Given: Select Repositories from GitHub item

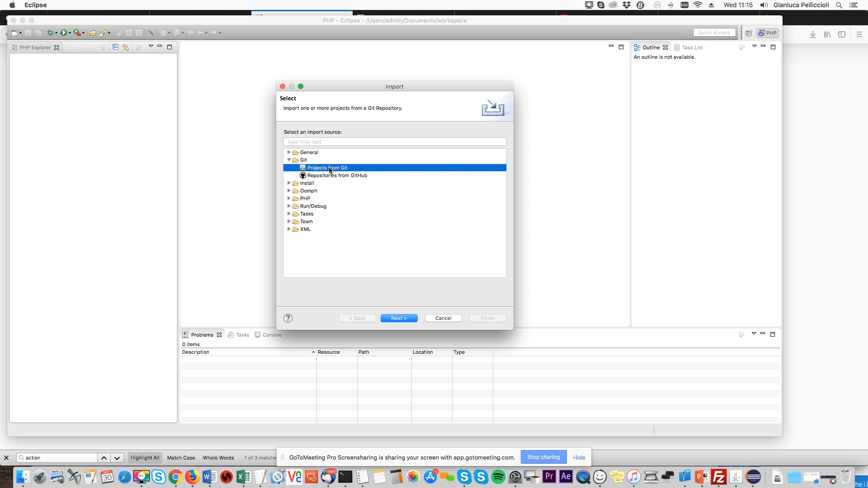Looking at the screenshot, I should tap(337, 175).
